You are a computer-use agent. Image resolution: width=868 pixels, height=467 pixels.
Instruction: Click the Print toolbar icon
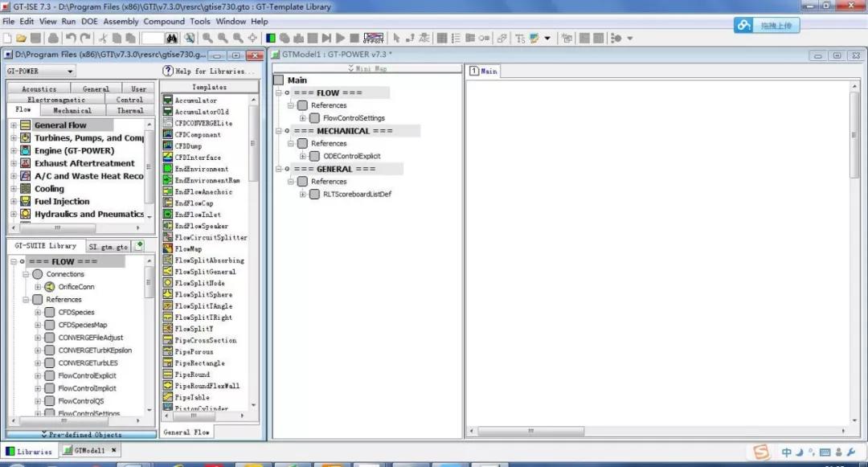coord(53,38)
